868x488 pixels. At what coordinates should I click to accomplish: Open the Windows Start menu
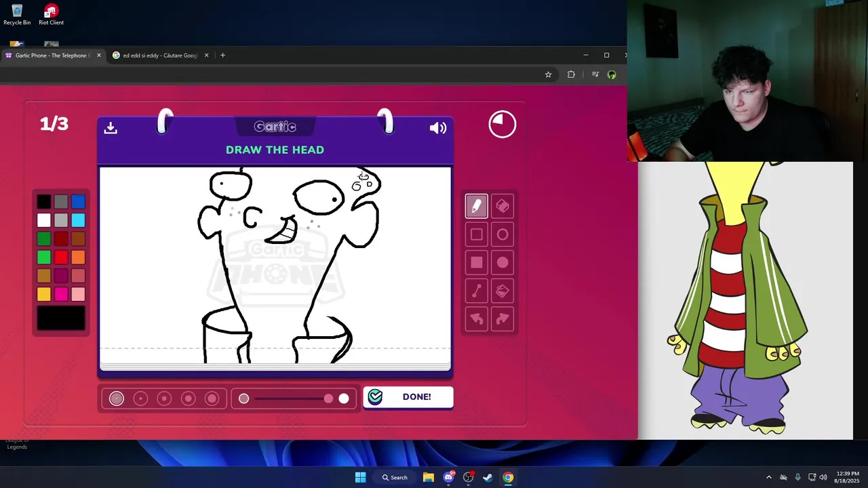pyautogui.click(x=361, y=477)
